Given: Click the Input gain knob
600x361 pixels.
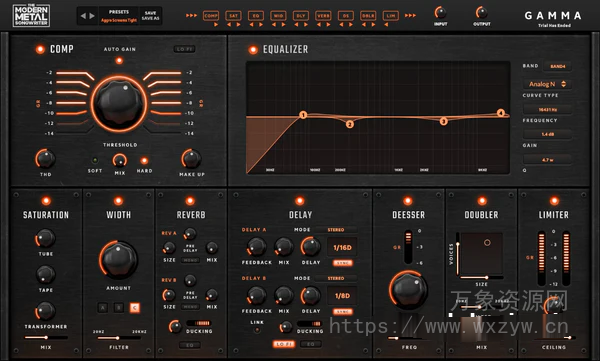Looking at the screenshot, I should tap(440, 13).
